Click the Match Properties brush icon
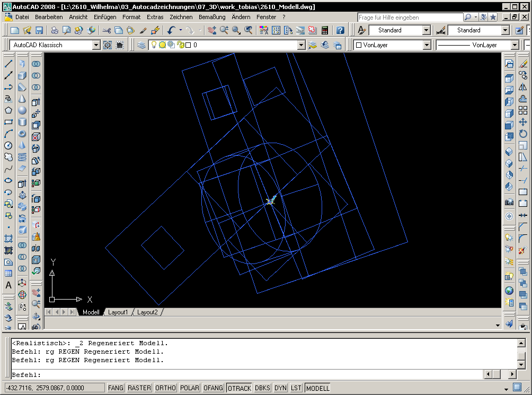 pyautogui.click(x=143, y=30)
